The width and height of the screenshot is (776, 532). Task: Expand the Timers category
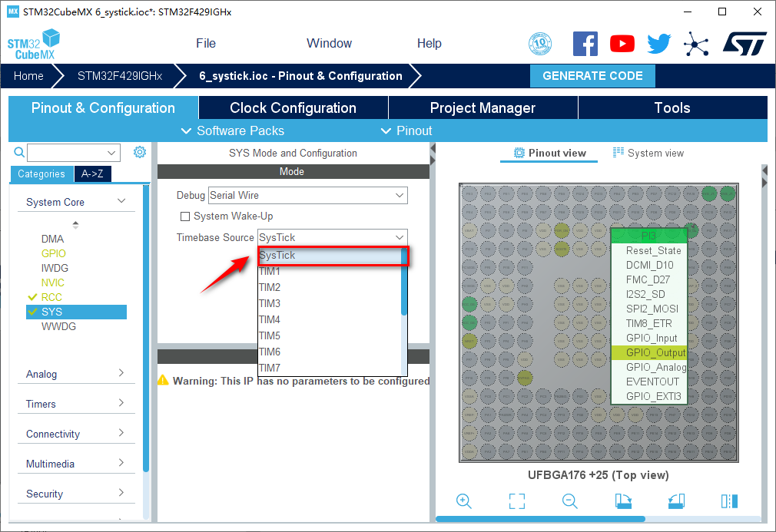(x=75, y=404)
